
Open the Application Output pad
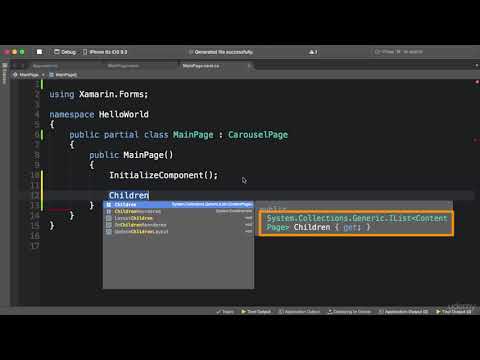[299, 312]
